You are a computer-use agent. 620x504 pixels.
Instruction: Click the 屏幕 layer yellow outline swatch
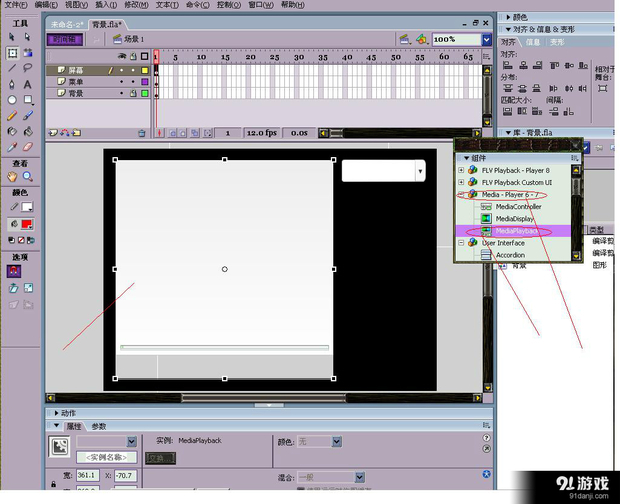pos(145,70)
